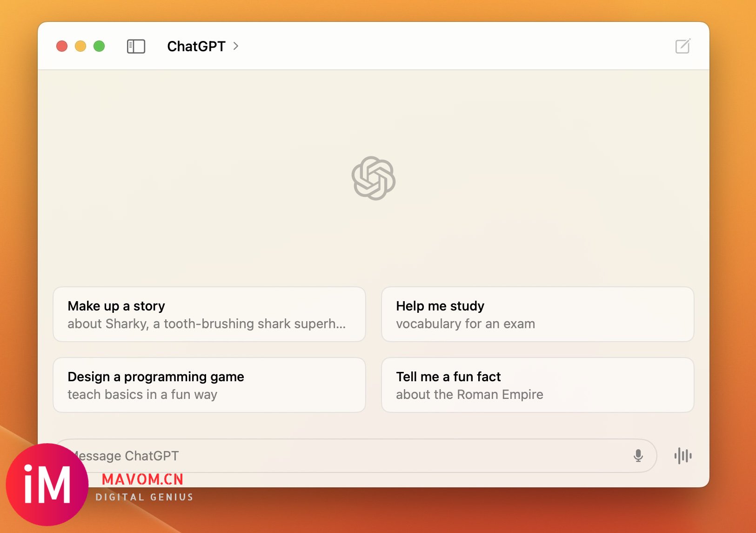The width and height of the screenshot is (756, 533).
Task: Minimize the window with yellow button
Action: (80, 46)
